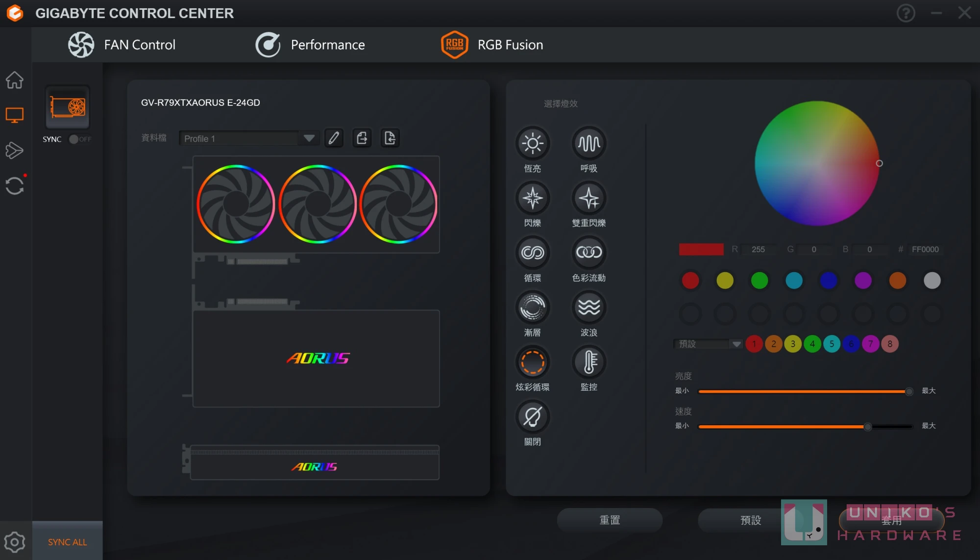Choose the 雙重閃爍 double flash effect

(x=589, y=198)
